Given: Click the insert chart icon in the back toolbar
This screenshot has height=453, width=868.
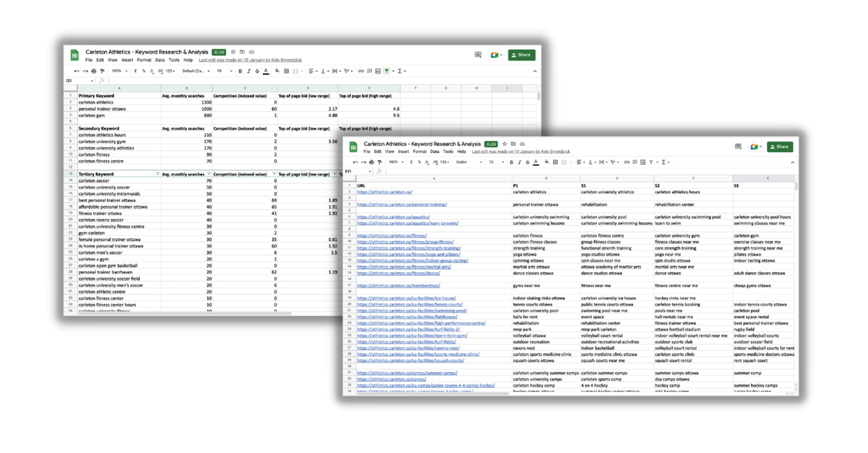Looking at the screenshot, I should point(378,71).
